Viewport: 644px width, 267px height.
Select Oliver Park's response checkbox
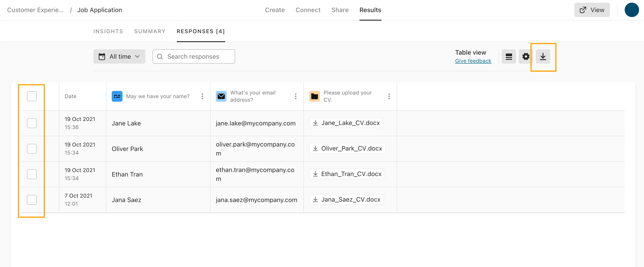click(32, 149)
